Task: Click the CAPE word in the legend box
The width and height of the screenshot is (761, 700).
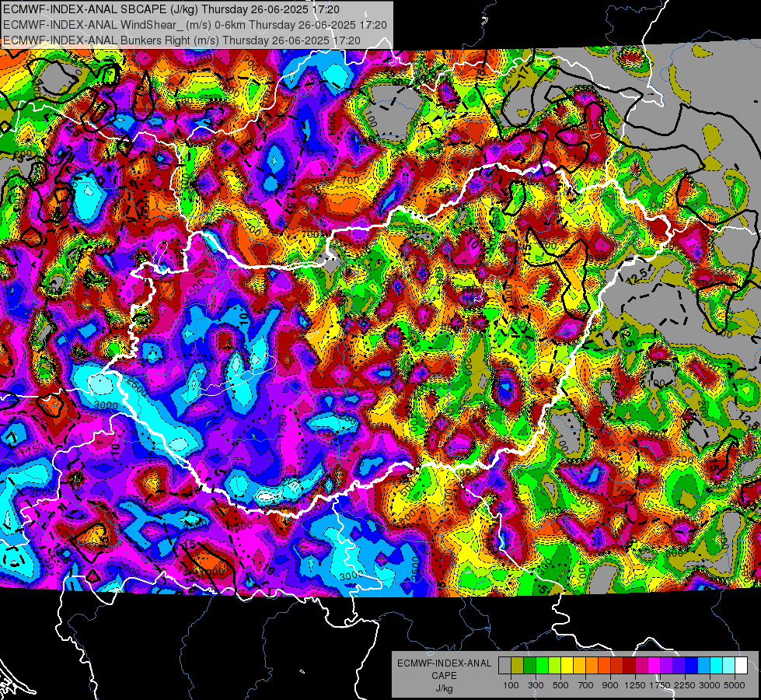Action: coord(444,676)
